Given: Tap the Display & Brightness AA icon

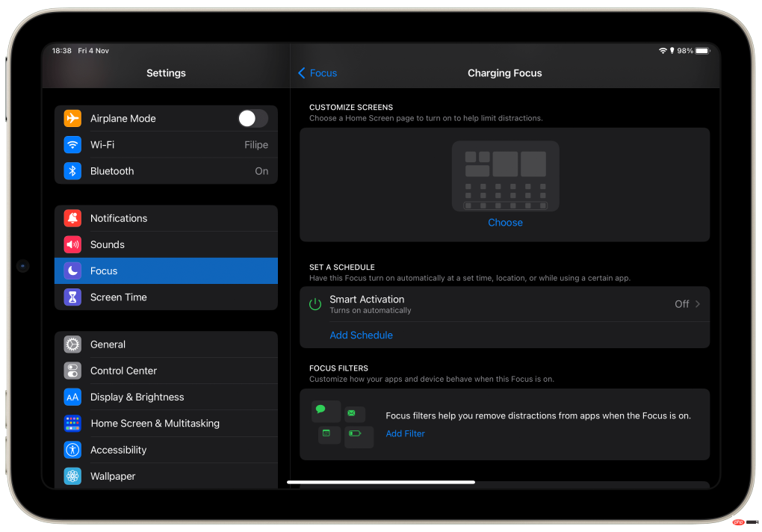Looking at the screenshot, I should point(72,397).
